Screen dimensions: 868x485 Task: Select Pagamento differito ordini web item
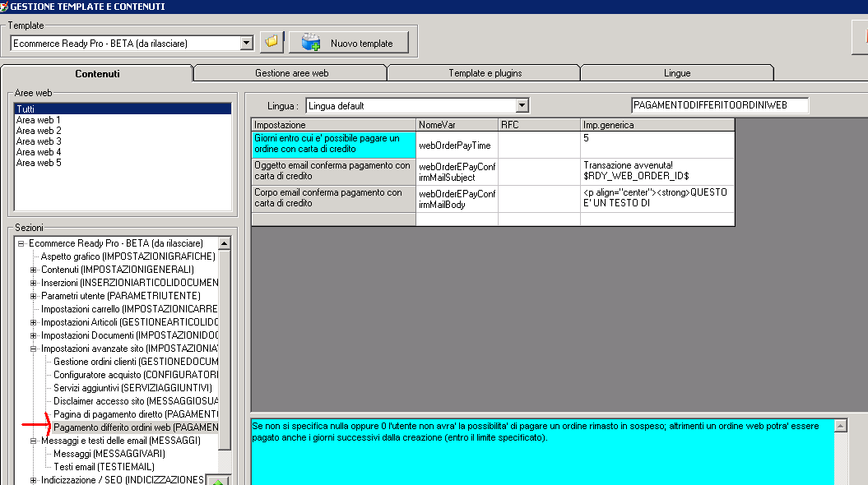click(136, 427)
